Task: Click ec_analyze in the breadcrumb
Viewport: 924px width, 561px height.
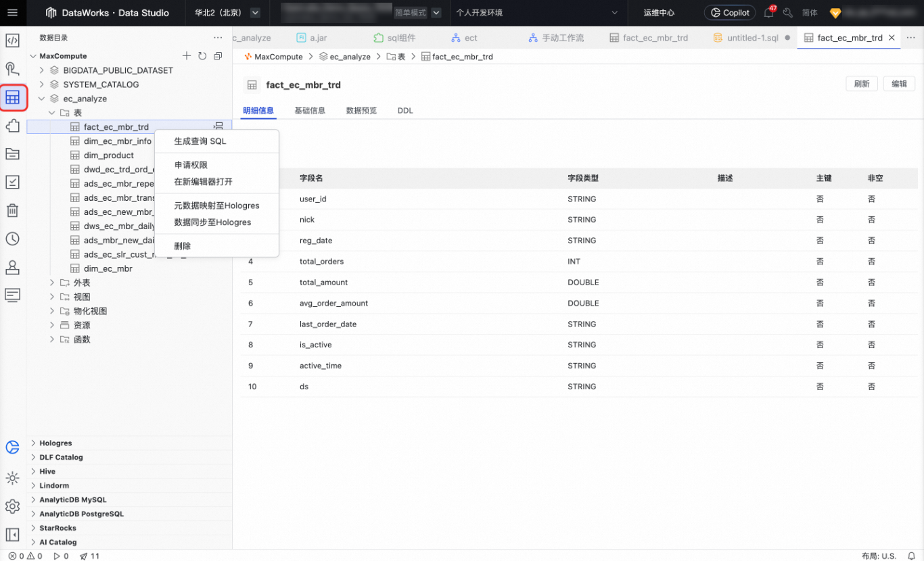Action: pos(350,57)
